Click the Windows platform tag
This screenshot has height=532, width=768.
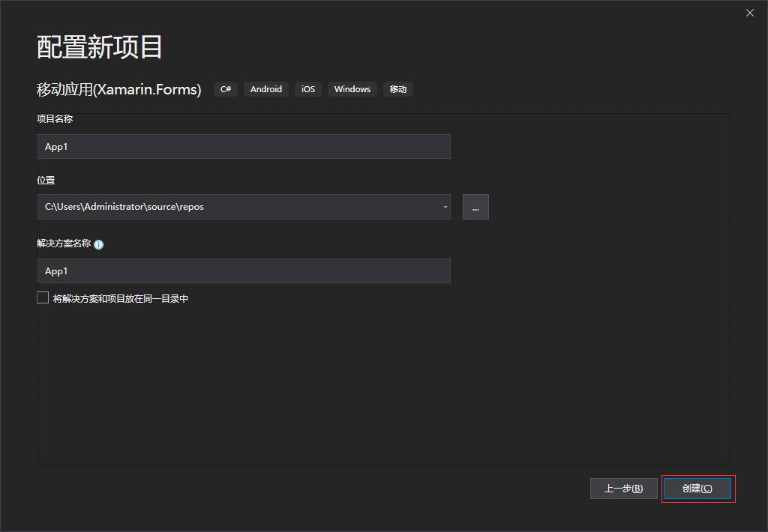352,89
